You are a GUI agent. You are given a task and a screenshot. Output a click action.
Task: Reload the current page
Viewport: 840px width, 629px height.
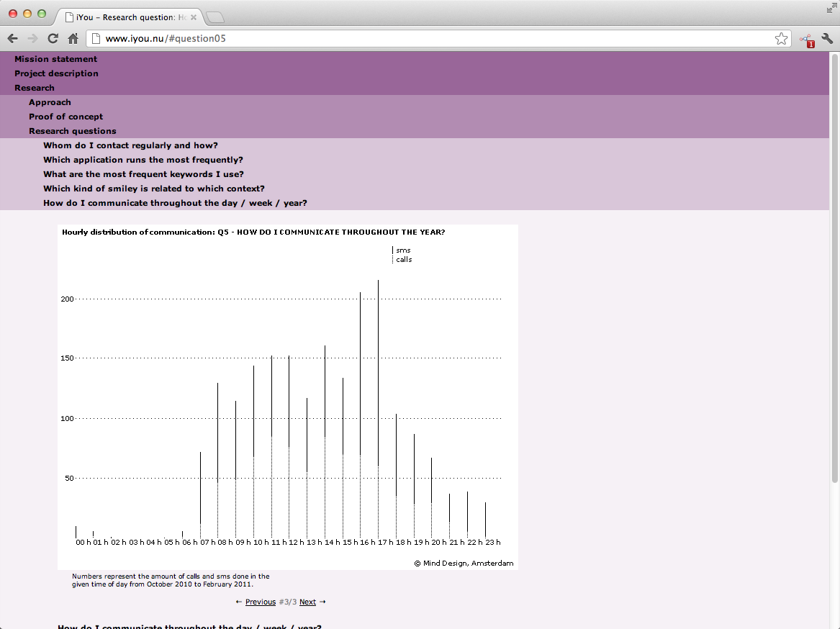[53, 39]
